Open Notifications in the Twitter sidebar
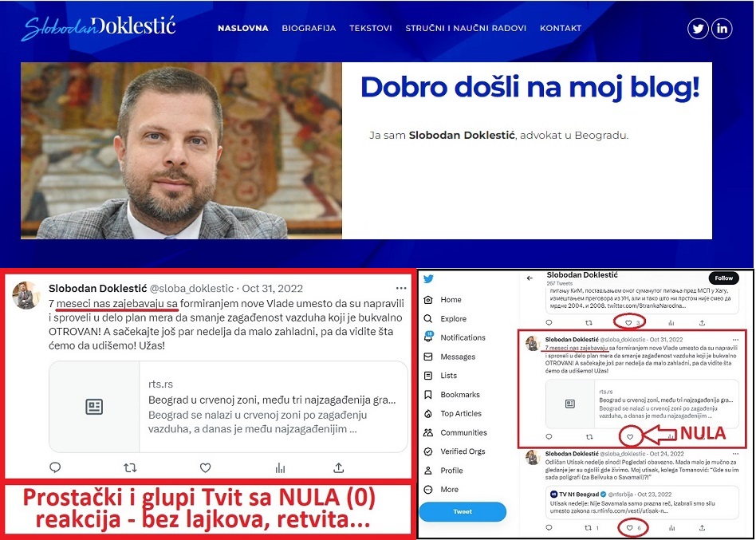756x540 pixels. (463, 337)
